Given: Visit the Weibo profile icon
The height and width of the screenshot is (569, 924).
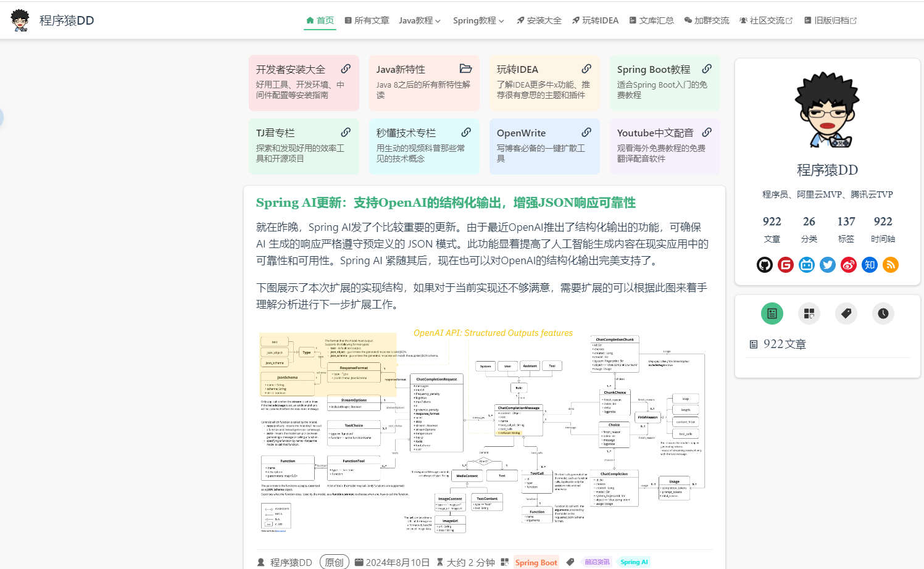Looking at the screenshot, I should click(849, 265).
